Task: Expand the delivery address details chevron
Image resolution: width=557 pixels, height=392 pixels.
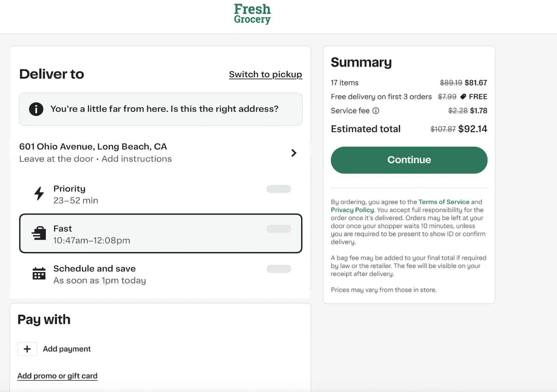Action: [x=294, y=153]
